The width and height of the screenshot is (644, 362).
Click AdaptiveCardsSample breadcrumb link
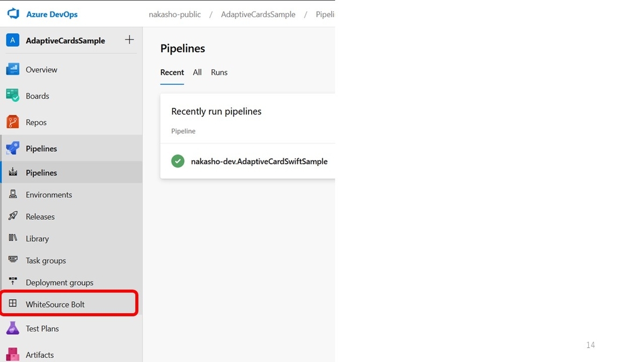258,14
